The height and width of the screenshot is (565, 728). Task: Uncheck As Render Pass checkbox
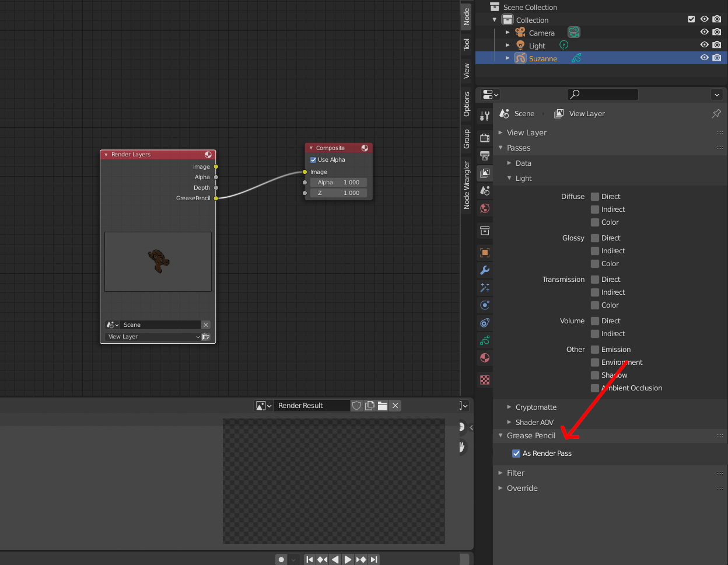click(516, 454)
